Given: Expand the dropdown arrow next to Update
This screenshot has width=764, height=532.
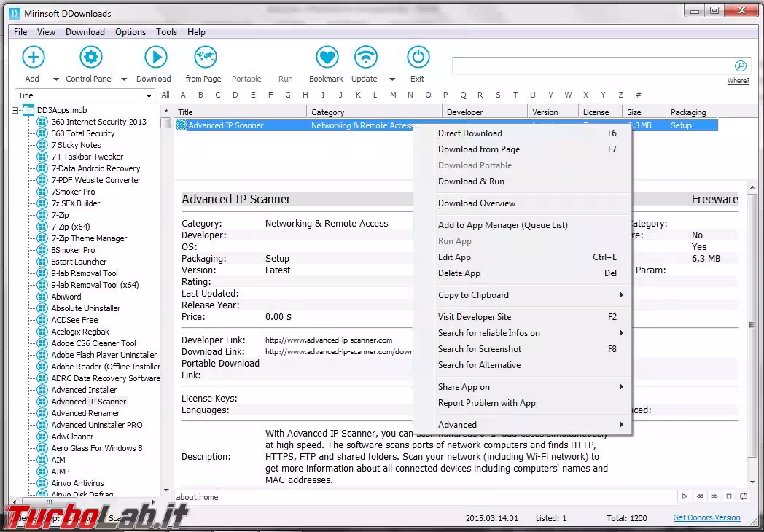Looking at the screenshot, I should (392, 79).
